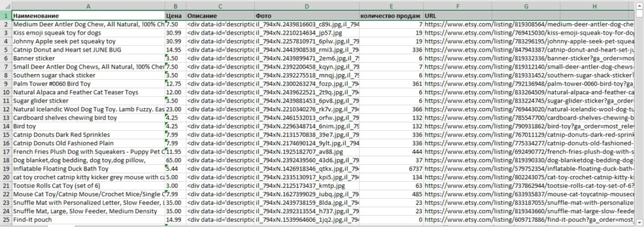Select 'Find-It pouch' cell
644x227 pixels.
[x=88, y=220]
